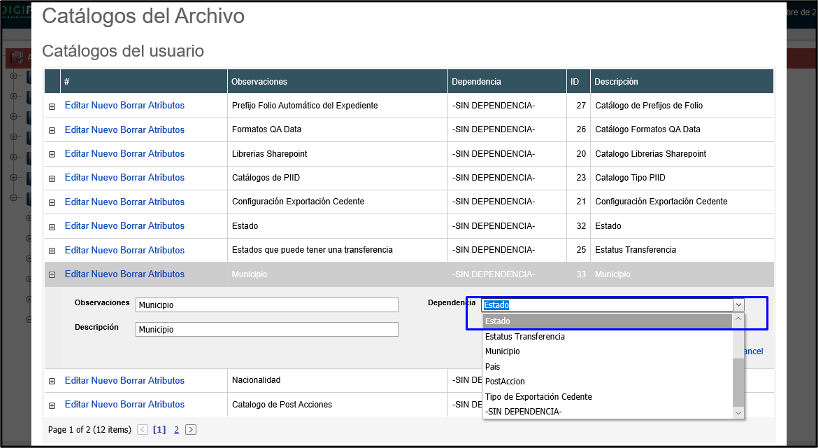Screen dimensions: 818x448
Task: Go to next page using pager arrow
Action: [191, 429]
